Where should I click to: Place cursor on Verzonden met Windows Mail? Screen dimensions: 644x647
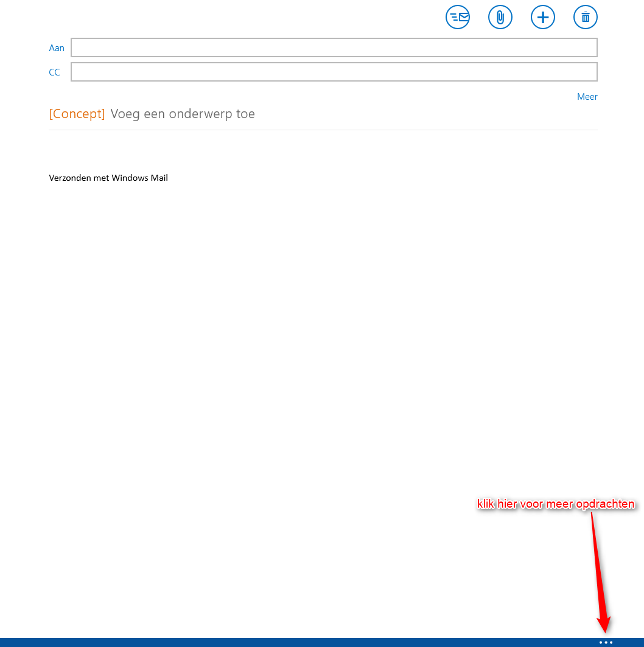pyautogui.click(x=108, y=178)
